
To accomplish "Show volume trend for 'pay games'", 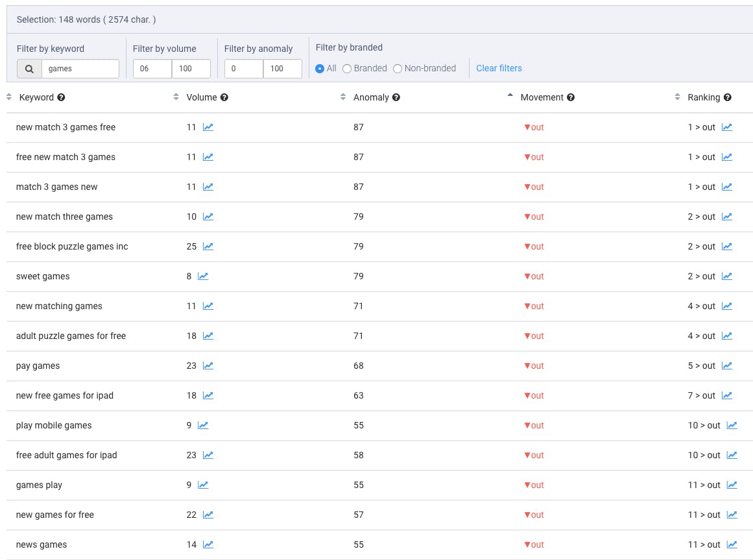I will (208, 366).
